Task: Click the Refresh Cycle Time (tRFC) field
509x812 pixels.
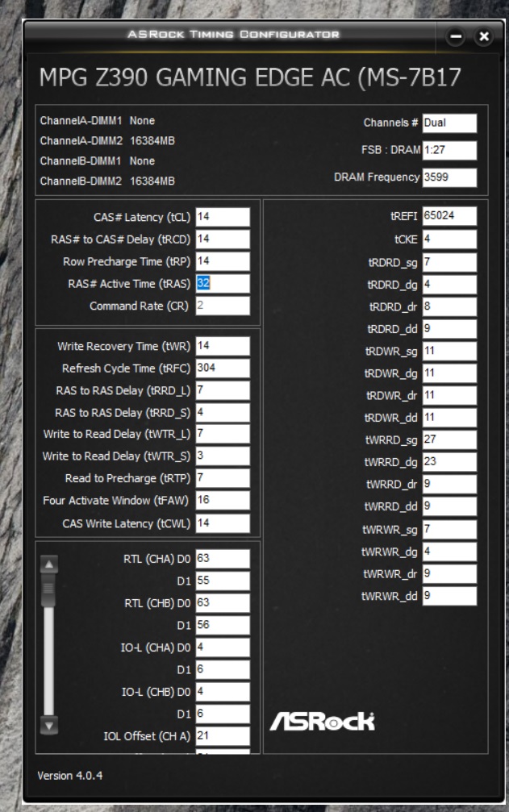Action: point(223,369)
